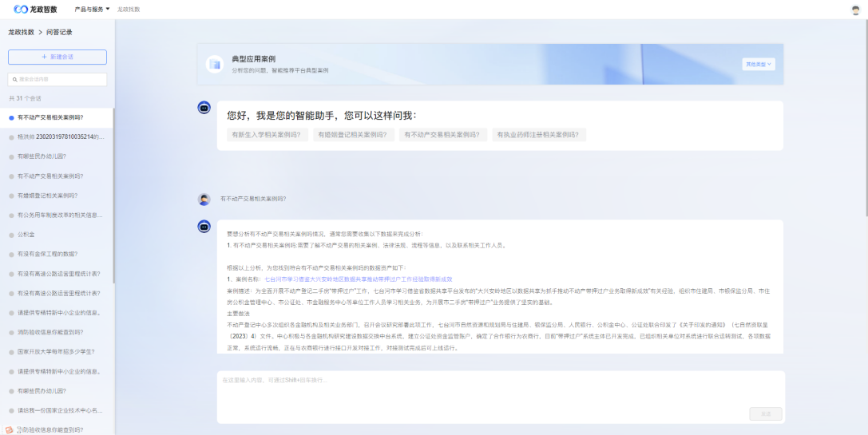Click the 龙政智数 logo
Image resolution: width=868 pixels, height=435 pixels.
(x=36, y=9)
